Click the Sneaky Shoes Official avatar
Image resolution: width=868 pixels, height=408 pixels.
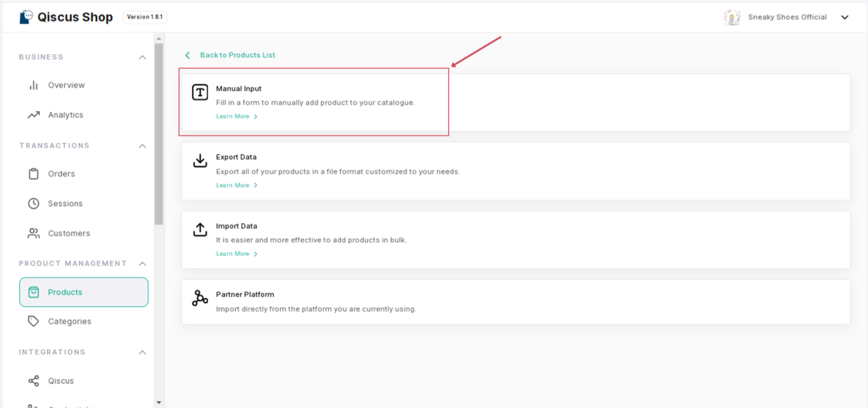point(732,17)
